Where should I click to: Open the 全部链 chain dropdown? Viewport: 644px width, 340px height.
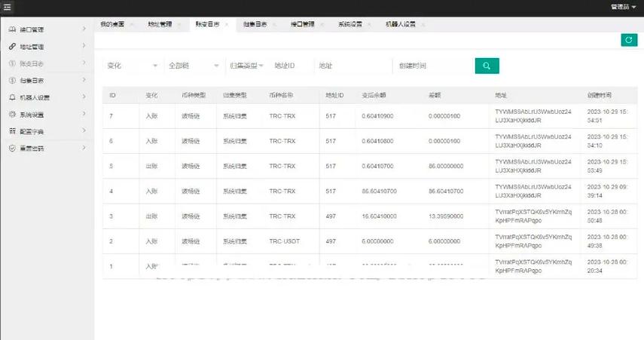[x=192, y=66]
